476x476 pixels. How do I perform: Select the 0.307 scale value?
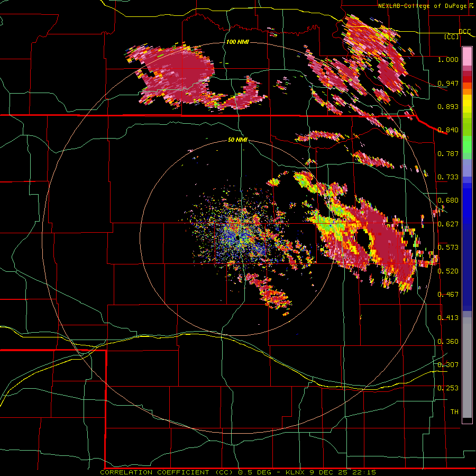click(x=448, y=364)
